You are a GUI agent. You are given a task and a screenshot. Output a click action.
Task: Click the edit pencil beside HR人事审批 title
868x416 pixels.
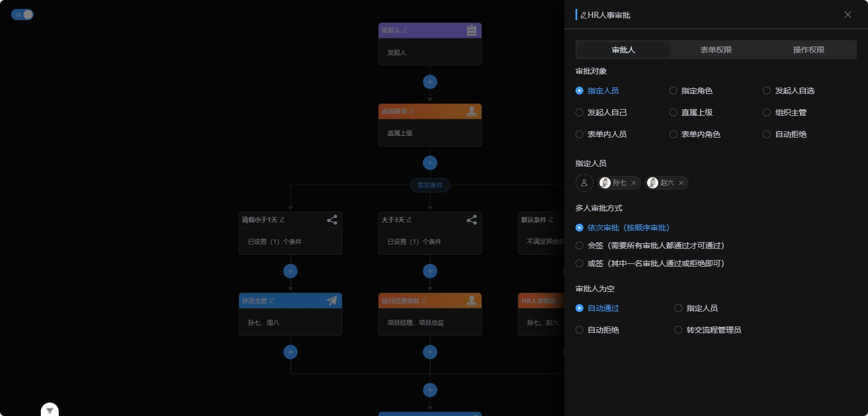[x=583, y=15]
